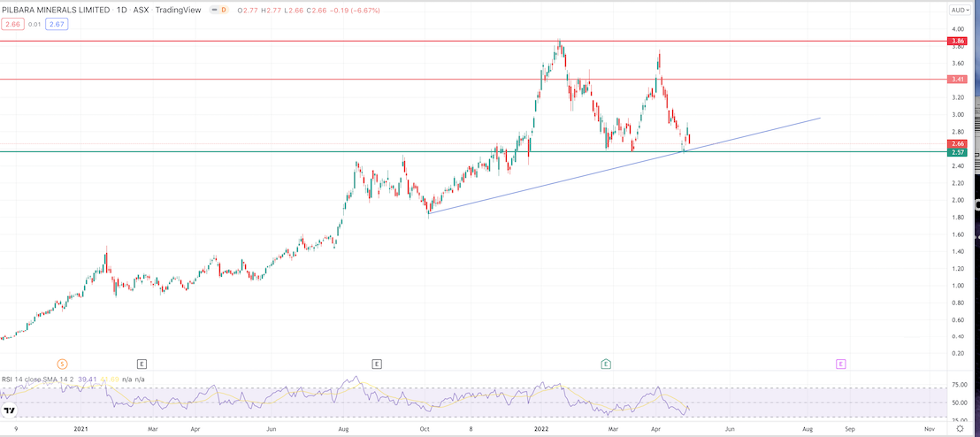The width and height of the screenshot is (980, 437).
Task: Click the TradingView logo
Action: [x=10, y=410]
